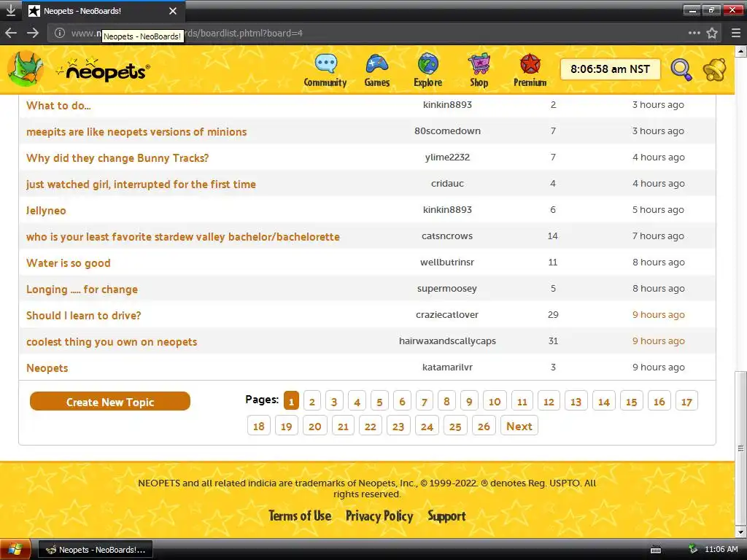Screen dimensions: 747x560
Task: Open the Explore globe icon
Action: pyautogui.click(x=427, y=64)
